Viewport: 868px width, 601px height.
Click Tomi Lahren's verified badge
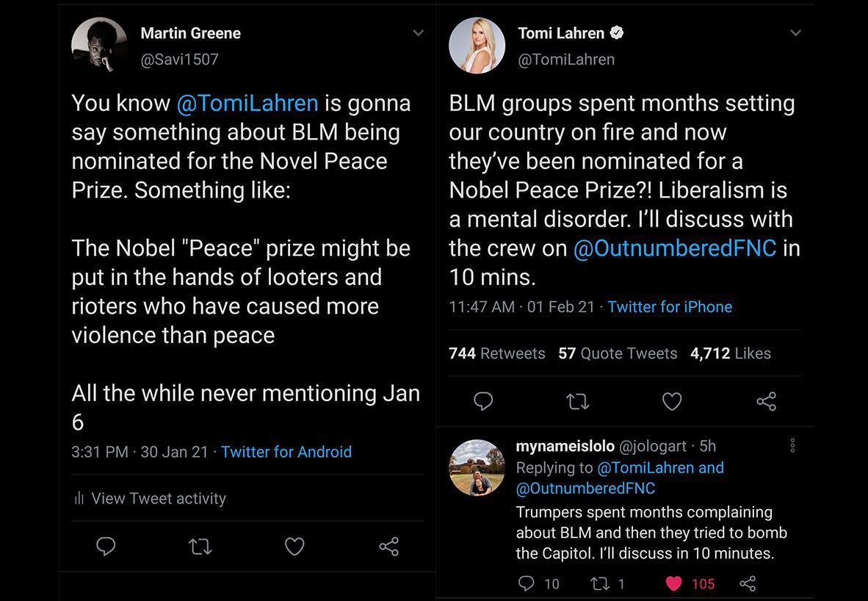(x=616, y=32)
